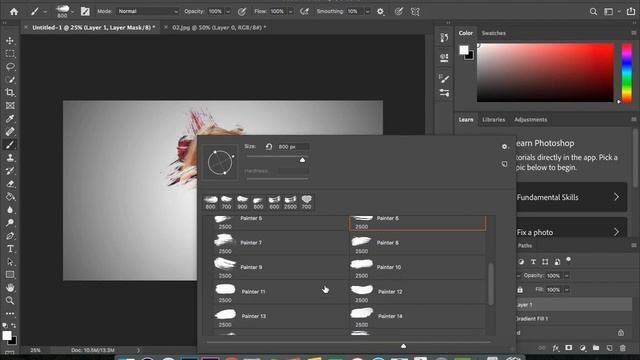Select the Blur tool
The width and height of the screenshot is (640, 360).
[x=10, y=210]
